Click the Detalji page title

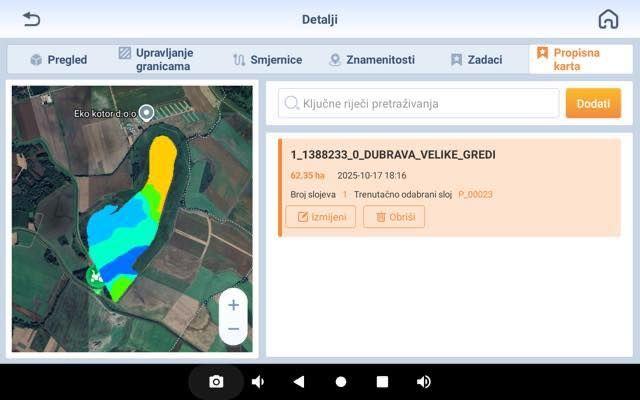(x=320, y=19)
